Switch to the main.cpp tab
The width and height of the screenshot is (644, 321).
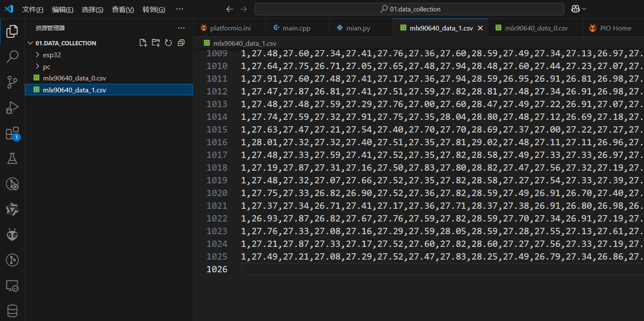(x=296, y=28)
